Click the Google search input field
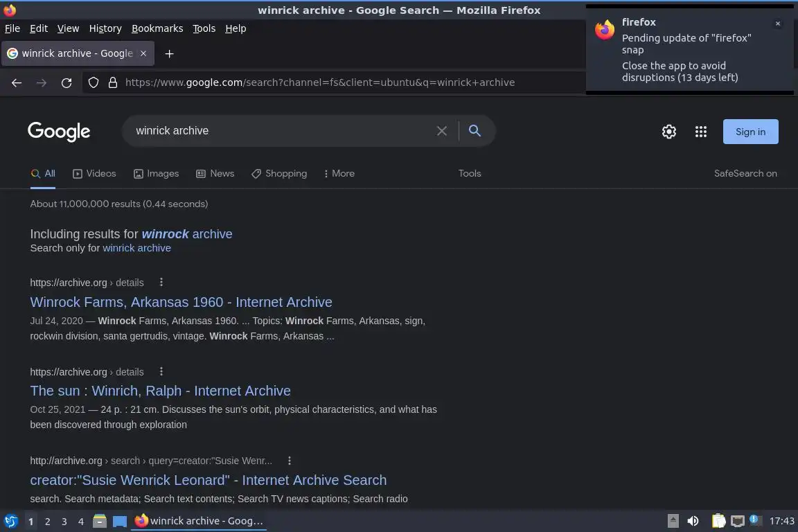Screen dimensions: 798x532 click(x=280, y=131)
